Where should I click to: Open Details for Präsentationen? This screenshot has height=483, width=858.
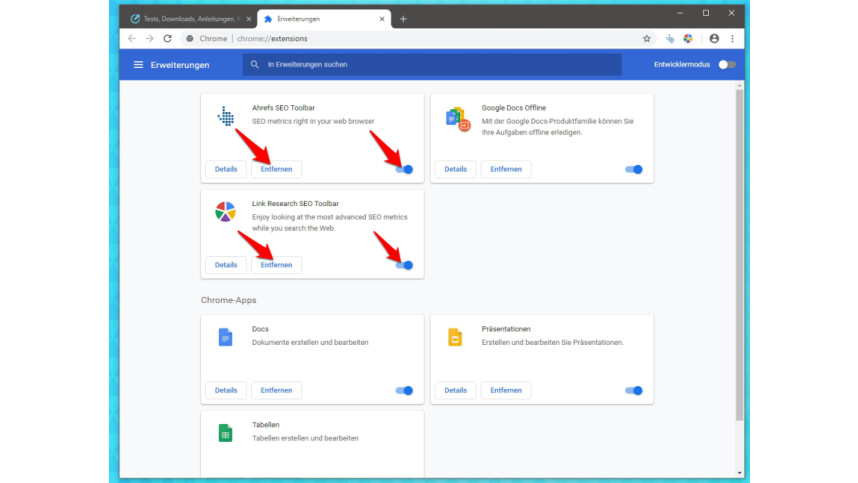coord(455,390)
